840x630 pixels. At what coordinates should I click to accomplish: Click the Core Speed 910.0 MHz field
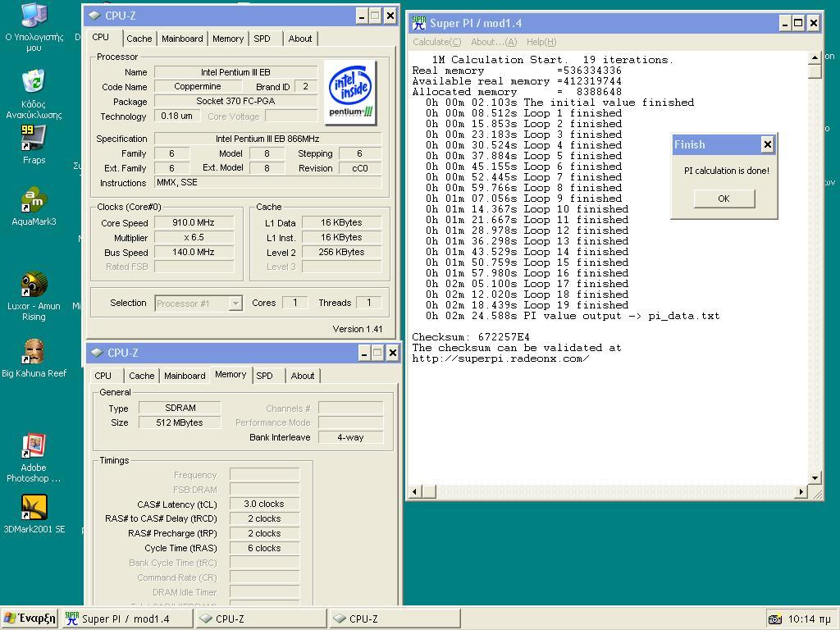[x=194, y=222]
